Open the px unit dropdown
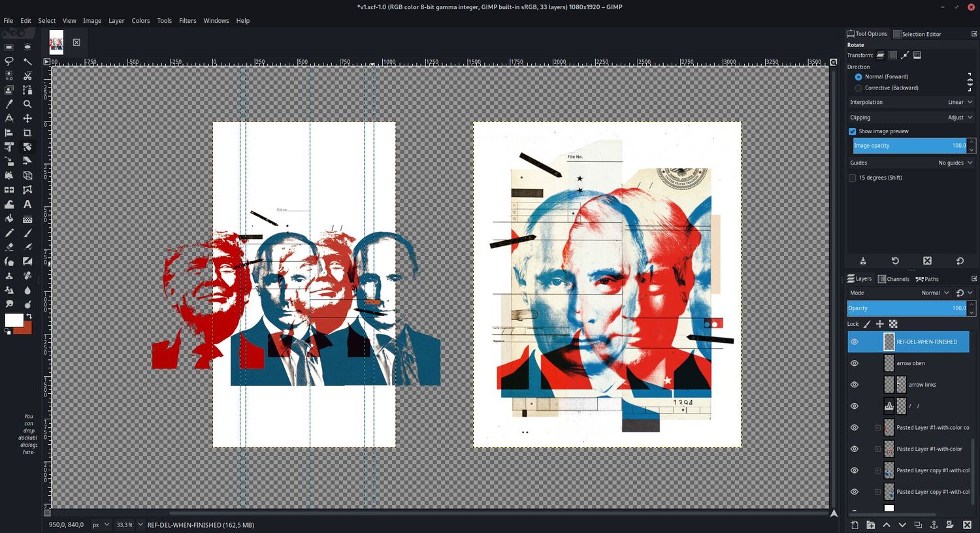Screen dimensions: 980x533 (101, 525)
